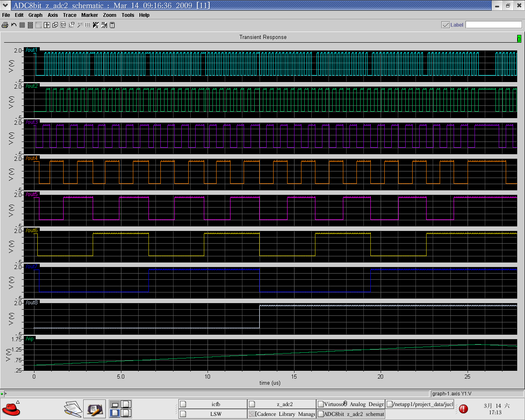Click the red alert notification icon
Screen dimensions: 525x420
click(x=463, y=409)
